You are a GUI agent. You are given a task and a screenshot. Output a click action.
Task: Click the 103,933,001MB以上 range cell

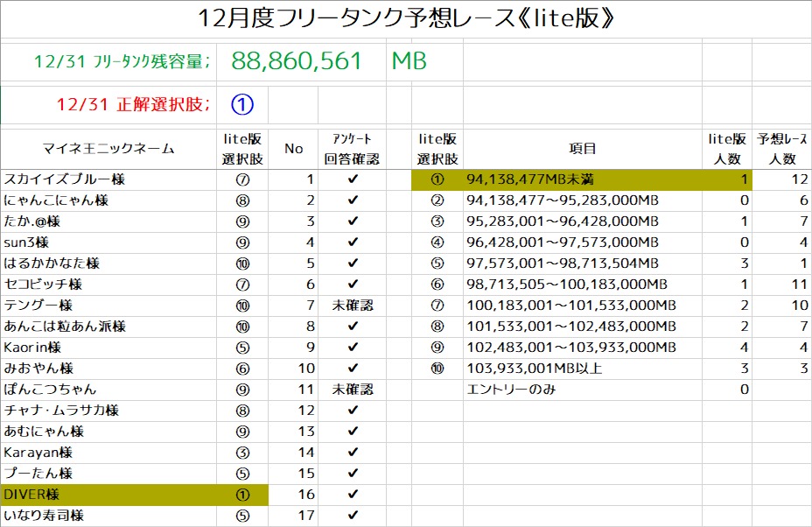click(x=583, y=369)
